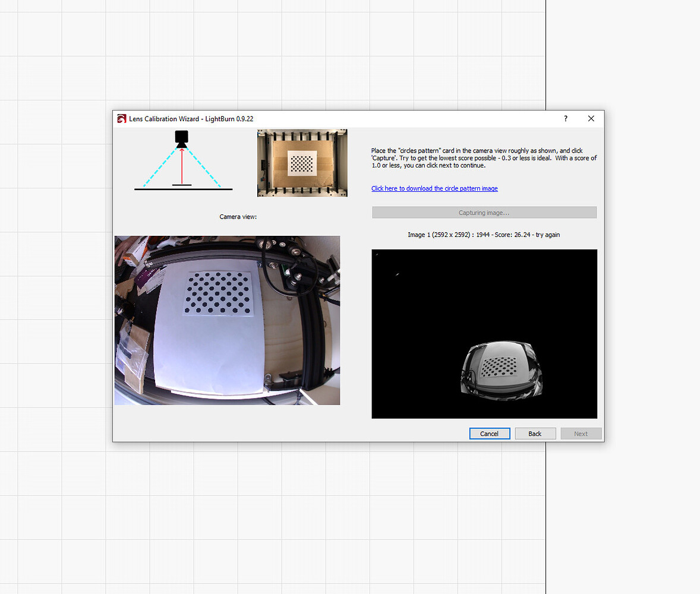
Task: Click the Capturing image progress bar
Action: point(484,212)
